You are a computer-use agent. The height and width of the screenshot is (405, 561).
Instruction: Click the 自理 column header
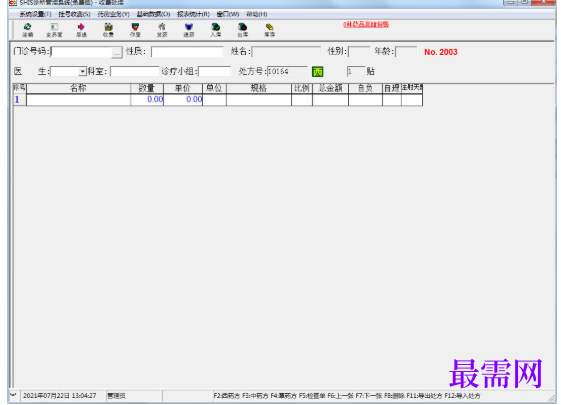[x=392, y=88]
